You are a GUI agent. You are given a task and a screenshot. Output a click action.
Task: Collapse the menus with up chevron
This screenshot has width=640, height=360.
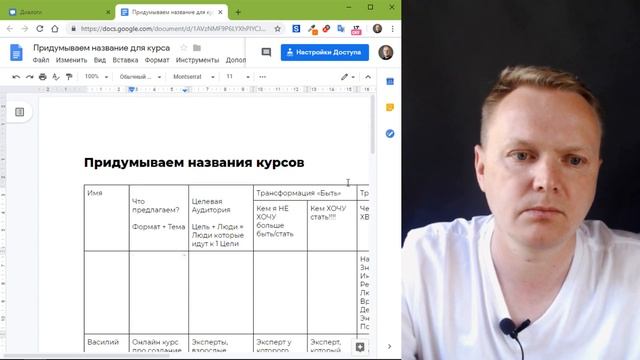coord(368,77)
